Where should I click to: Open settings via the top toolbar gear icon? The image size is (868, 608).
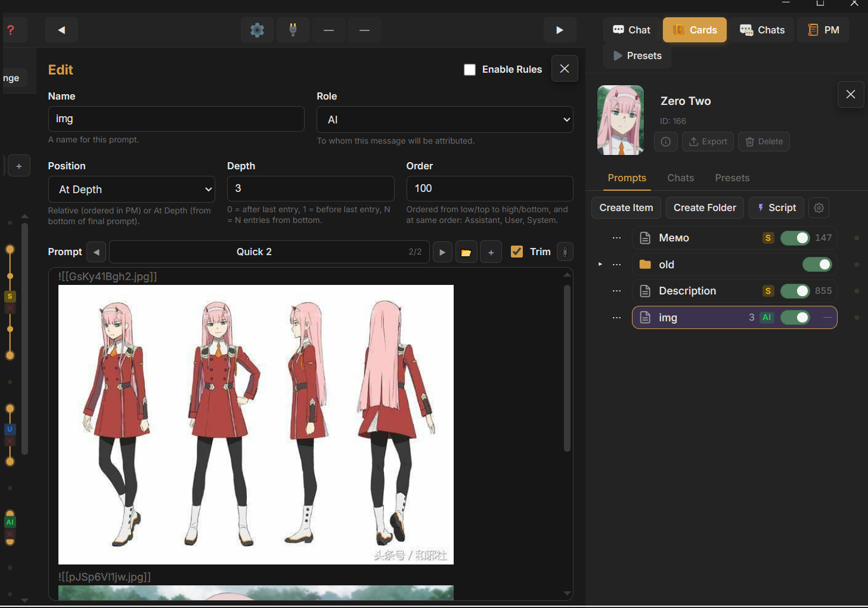257,30
